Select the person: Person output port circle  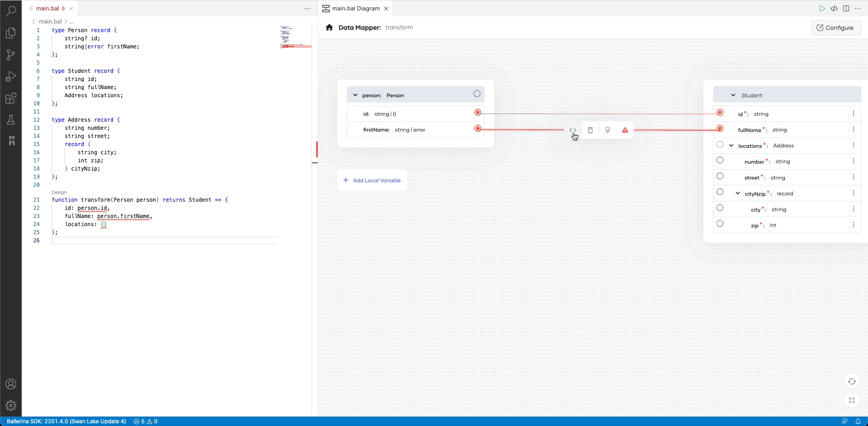point(477,94)
